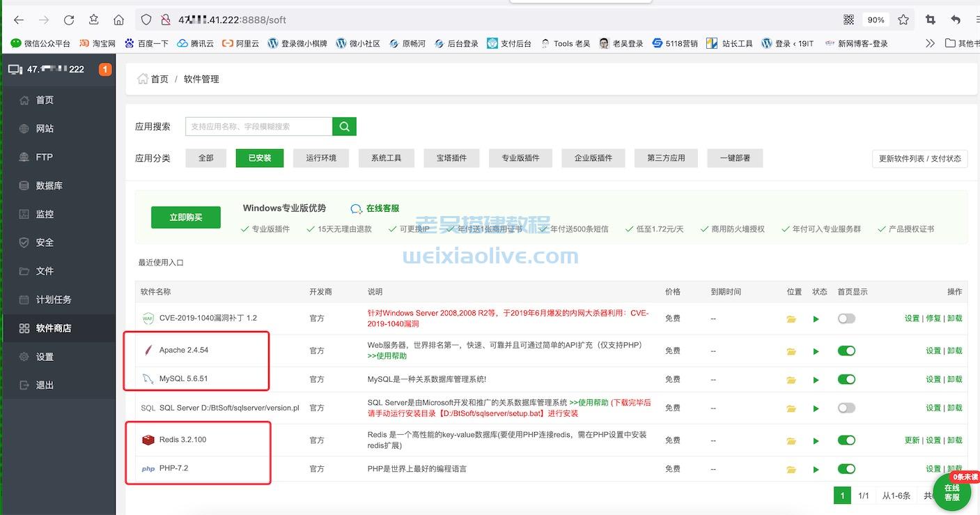Select the 运行环境 category tab
Screen dimensions: 980x515
[321, 158]
